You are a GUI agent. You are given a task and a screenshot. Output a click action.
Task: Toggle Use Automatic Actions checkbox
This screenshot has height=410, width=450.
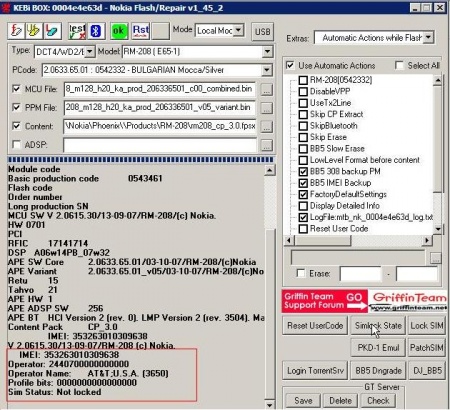tap(290, 65)
